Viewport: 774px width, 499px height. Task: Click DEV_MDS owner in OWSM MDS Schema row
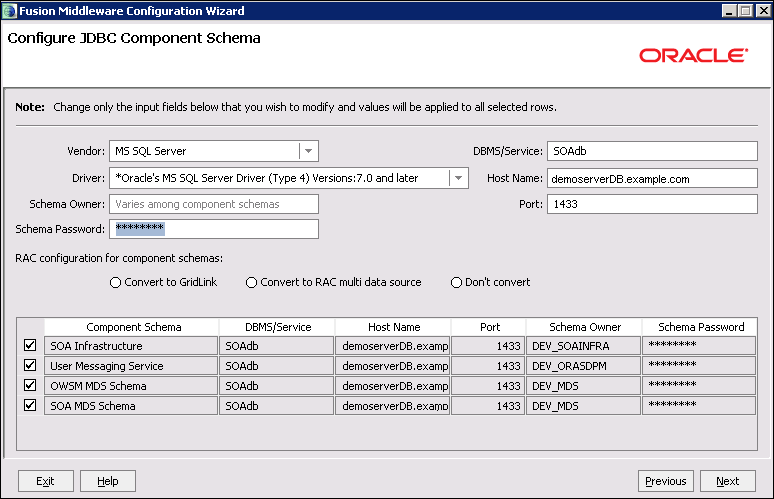(583, 385)
